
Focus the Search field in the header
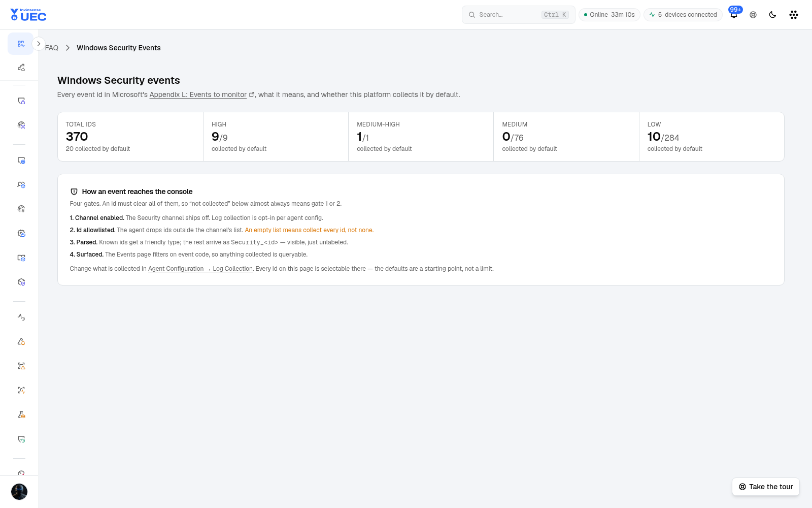point(518,15)
